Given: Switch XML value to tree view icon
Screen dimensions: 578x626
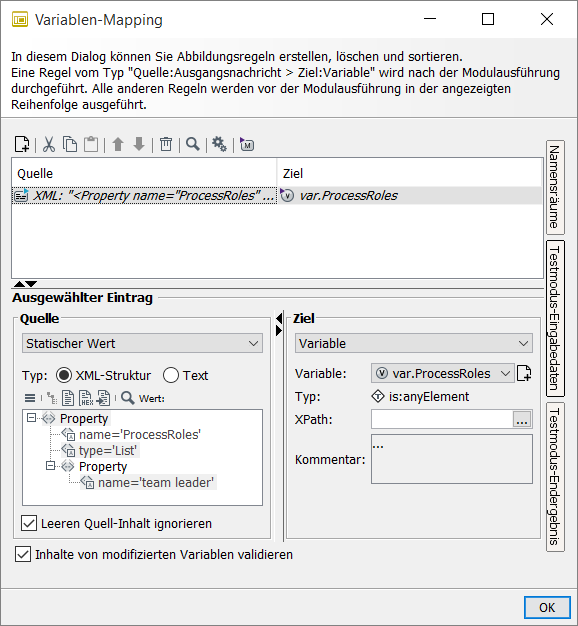Looking at the screenshot, I should pyautogui.click(x=51, y=398).
